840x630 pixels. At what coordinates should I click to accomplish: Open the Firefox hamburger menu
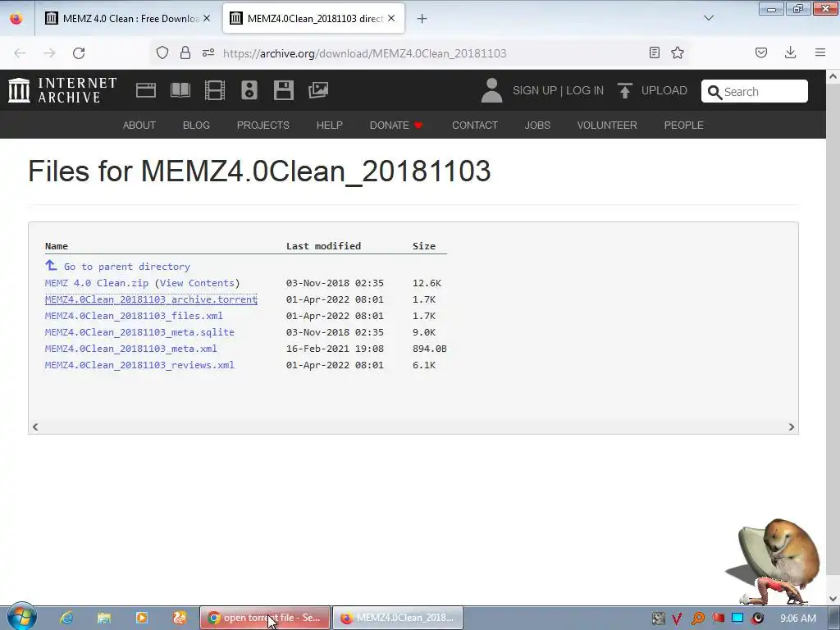point(820,52)
